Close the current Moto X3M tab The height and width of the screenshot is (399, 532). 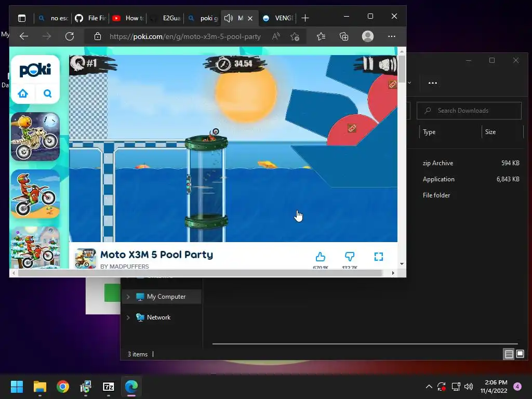[x=250, y=18]
